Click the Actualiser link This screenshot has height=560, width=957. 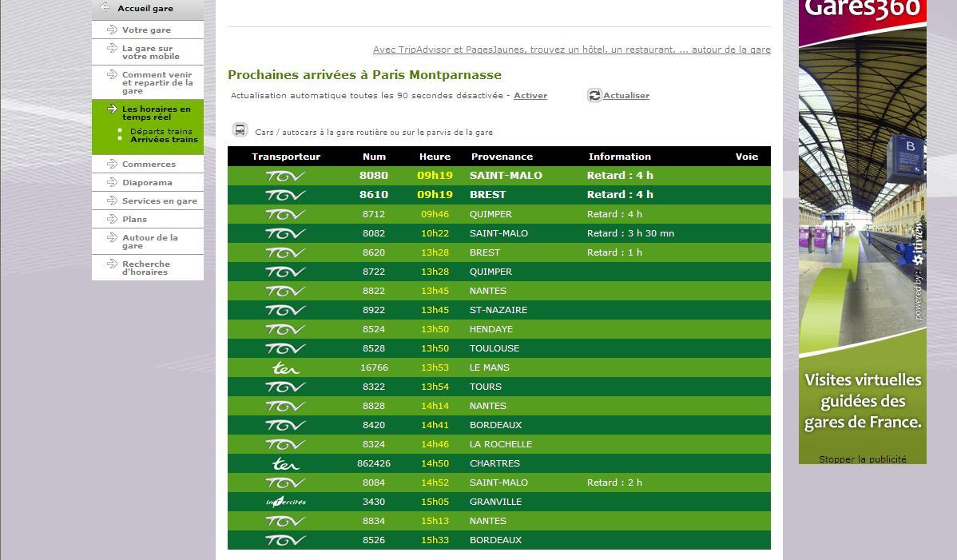click(x=626, y=96)
